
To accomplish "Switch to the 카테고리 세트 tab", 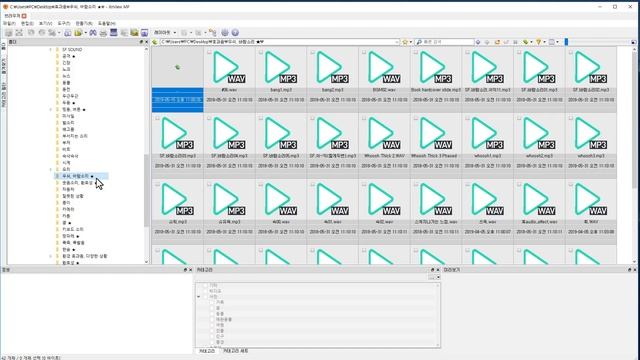I will point(236,351).
